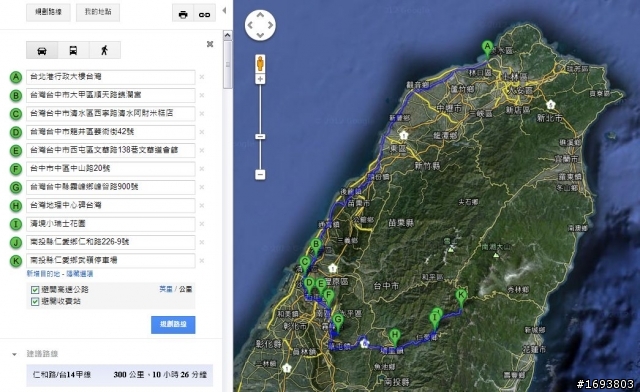Pan the map right with the arrow
Screen dimensions: 640x392
[270, 25]
